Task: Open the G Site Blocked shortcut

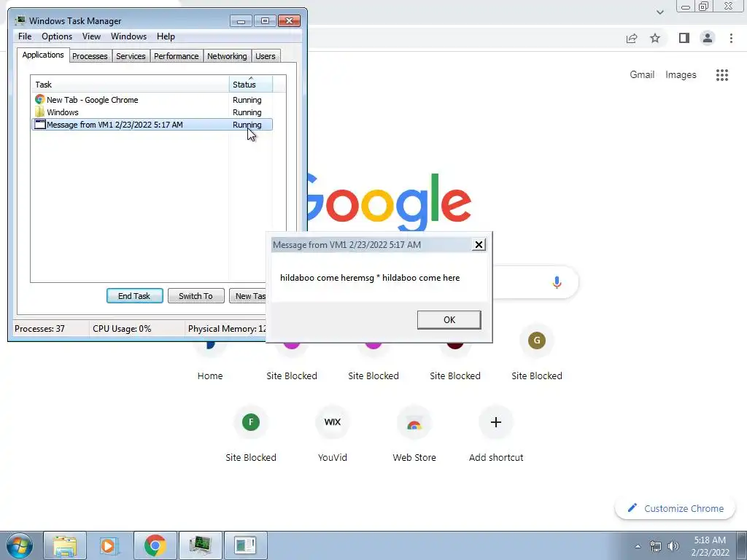Action: click(537, 352)
